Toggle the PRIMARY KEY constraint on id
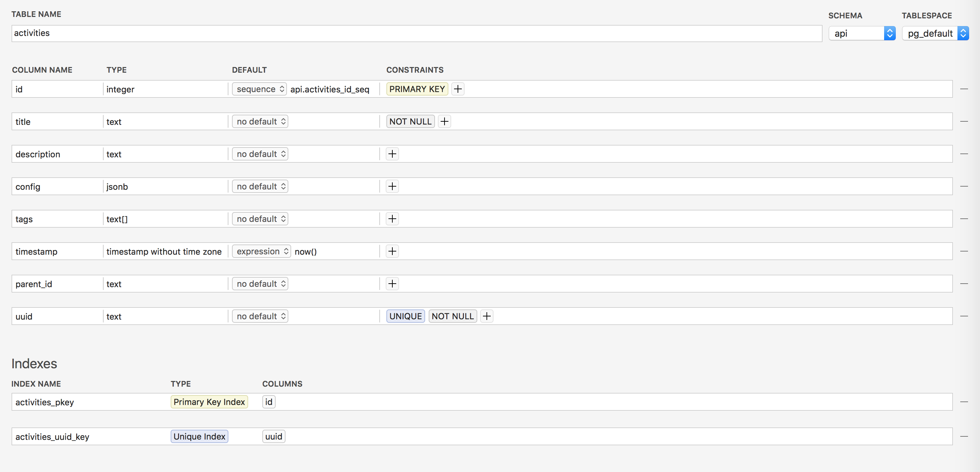The height and width of the screenshot is (472, 980). point(417,89)
